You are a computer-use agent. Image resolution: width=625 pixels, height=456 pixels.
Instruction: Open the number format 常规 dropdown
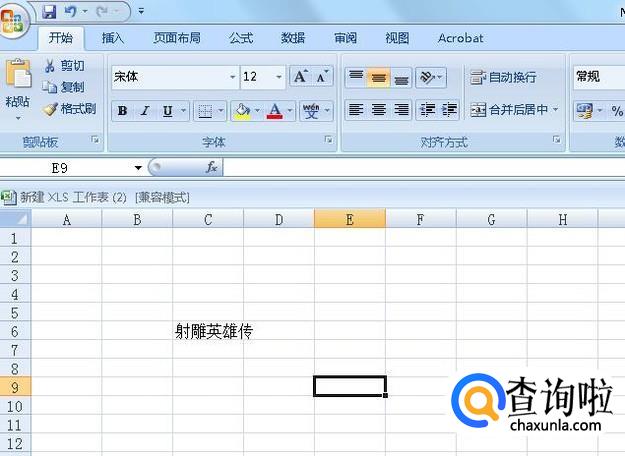point(597,77)
